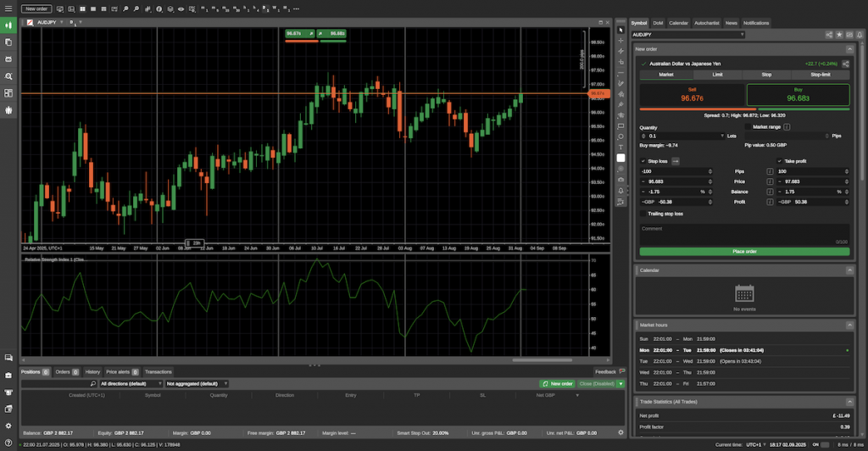The width and height of the screenshot is (868, 451).
Task: Open the Close positions dropdown arrow
Action: 621,383
